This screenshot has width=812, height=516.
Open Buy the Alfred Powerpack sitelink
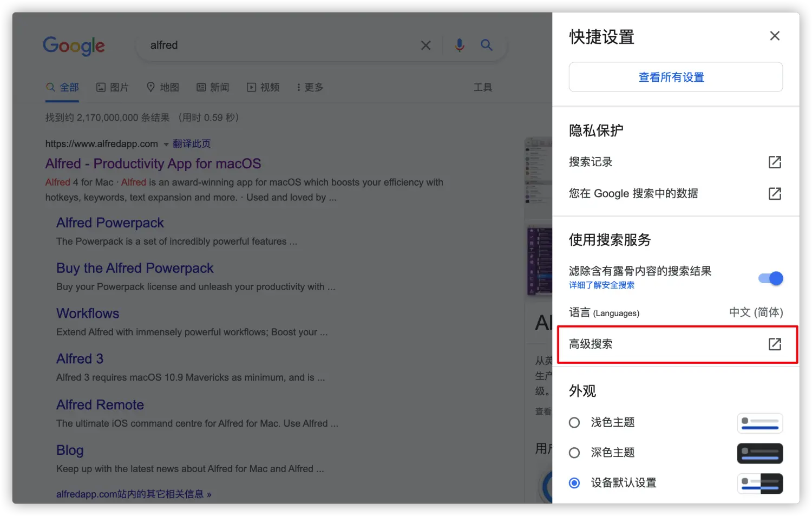point(135,268)
